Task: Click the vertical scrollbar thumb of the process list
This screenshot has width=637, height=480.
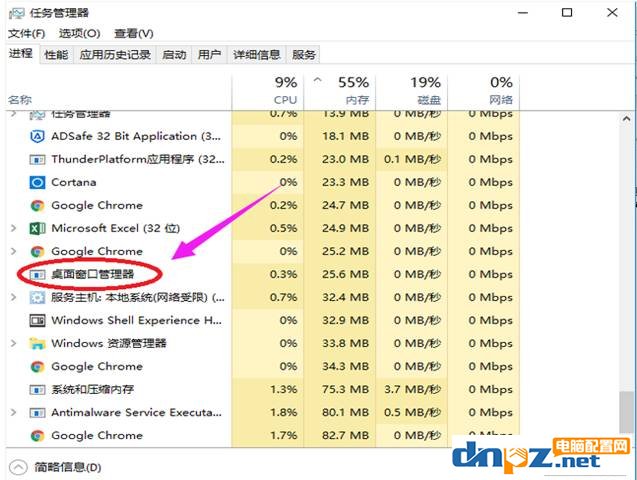Action: (x=626, y=412)
